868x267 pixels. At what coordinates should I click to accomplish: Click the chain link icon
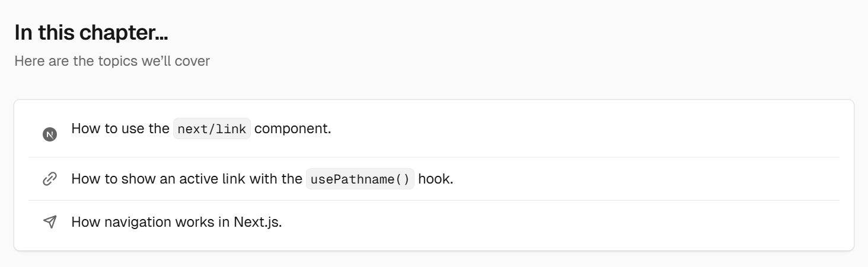pos(50,179)
